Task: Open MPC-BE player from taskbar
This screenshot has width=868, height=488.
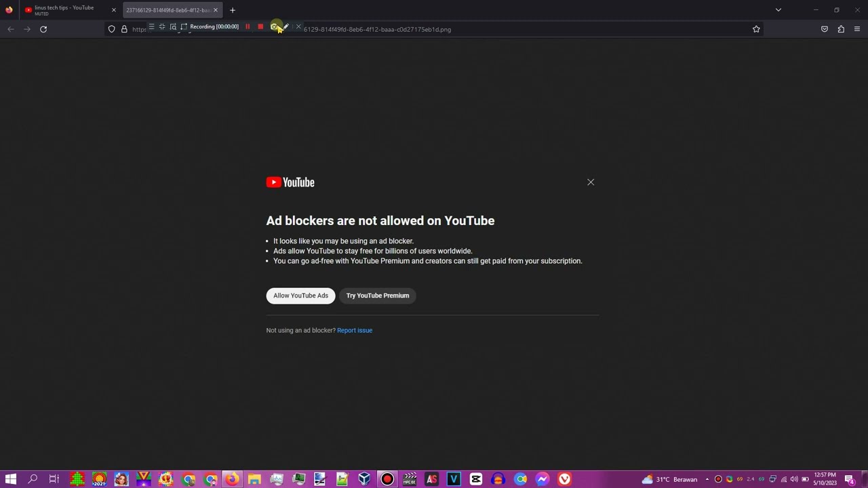Action: (x=410, y=479)
